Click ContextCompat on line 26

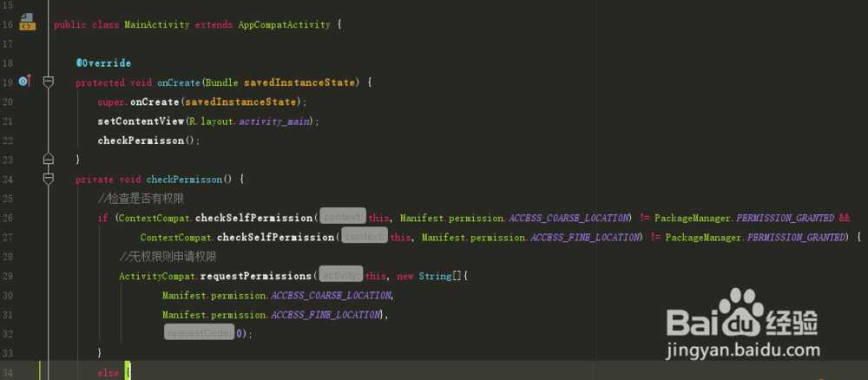[x=155, y=218]
